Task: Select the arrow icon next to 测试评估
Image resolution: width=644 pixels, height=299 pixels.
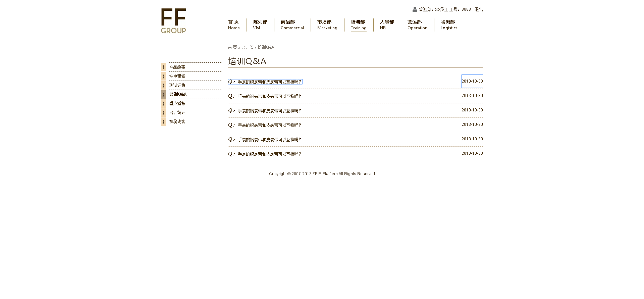Action: pyautogui.click(x=163, y=85)
